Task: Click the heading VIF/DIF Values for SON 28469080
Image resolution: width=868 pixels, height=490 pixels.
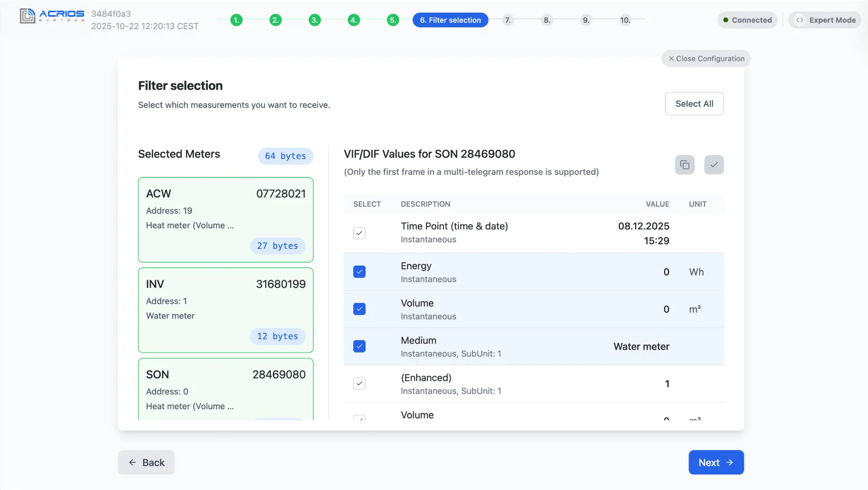Action: coord(430,154)
